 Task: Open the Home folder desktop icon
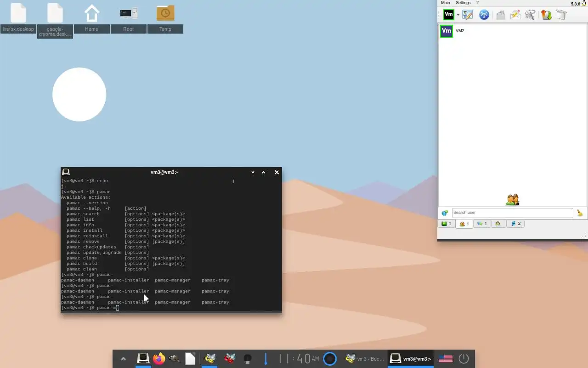pos(92,18)
